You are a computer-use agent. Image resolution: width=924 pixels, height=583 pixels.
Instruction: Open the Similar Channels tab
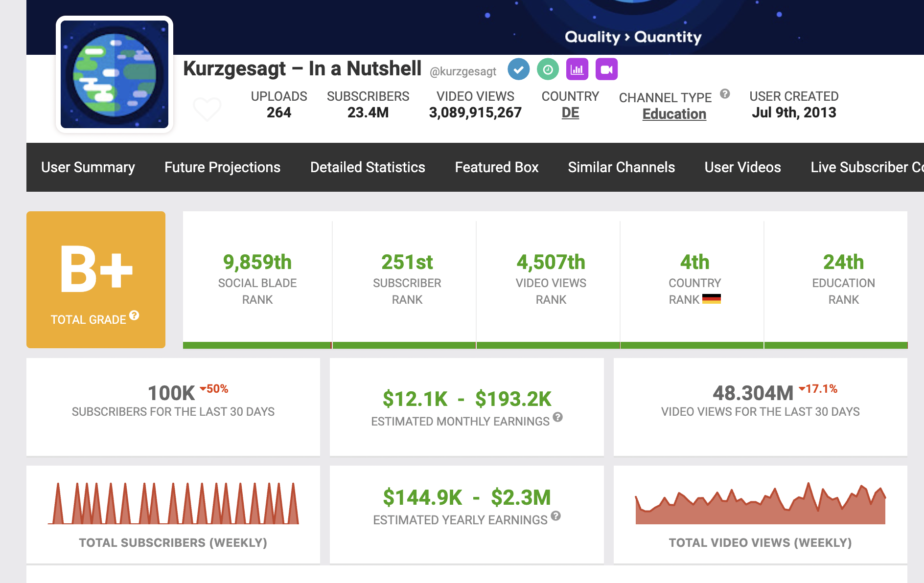click(x=622, y=167)
